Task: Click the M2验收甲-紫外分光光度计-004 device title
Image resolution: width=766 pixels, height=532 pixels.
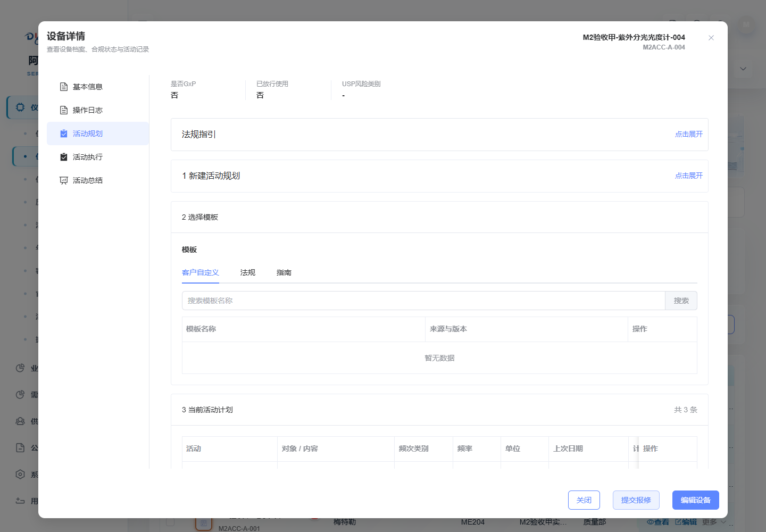Action: 634,37
